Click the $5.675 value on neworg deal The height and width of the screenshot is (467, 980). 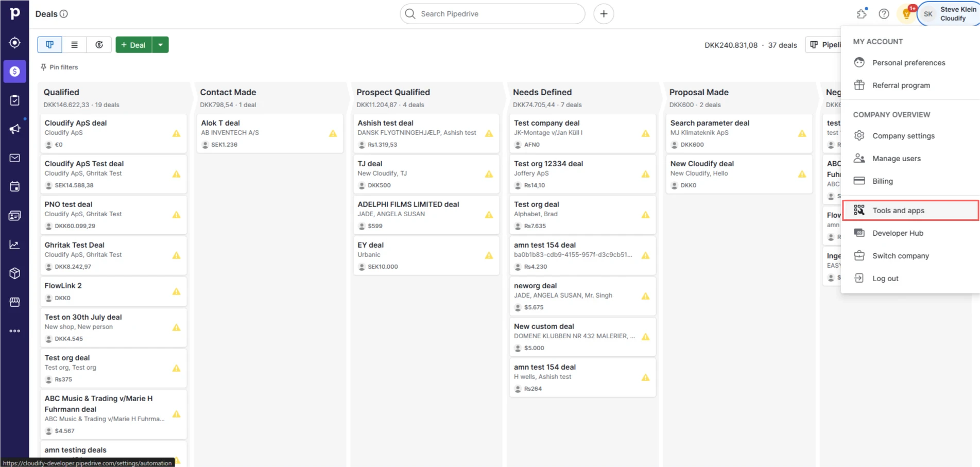tap(534, 307)
